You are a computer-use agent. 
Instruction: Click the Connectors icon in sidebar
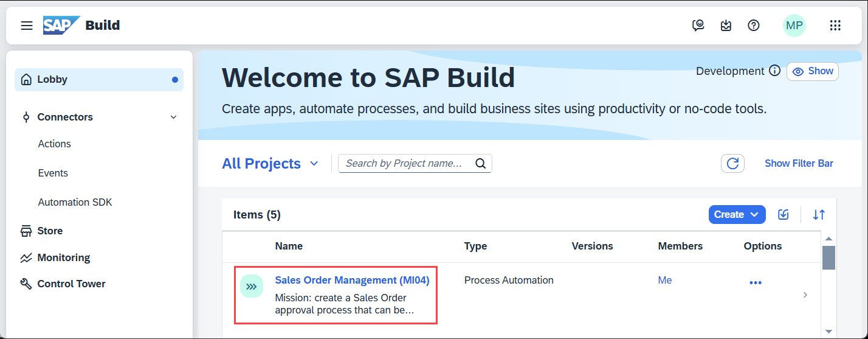point(26,117)
